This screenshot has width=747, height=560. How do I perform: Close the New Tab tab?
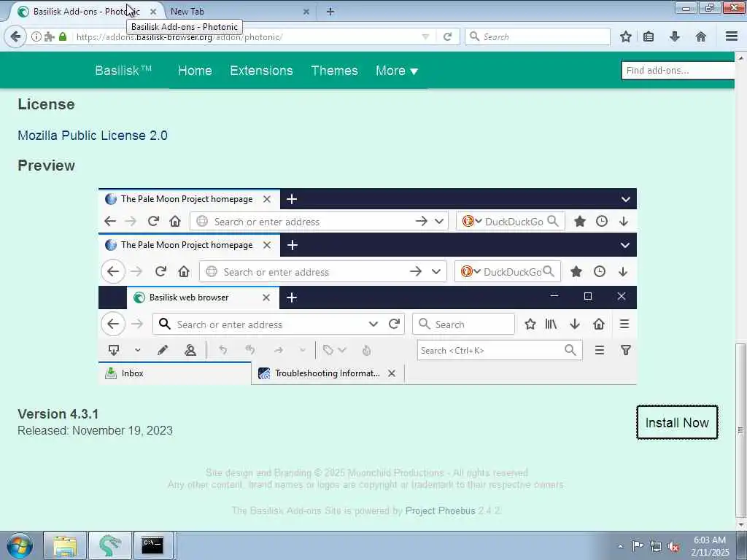306,12
